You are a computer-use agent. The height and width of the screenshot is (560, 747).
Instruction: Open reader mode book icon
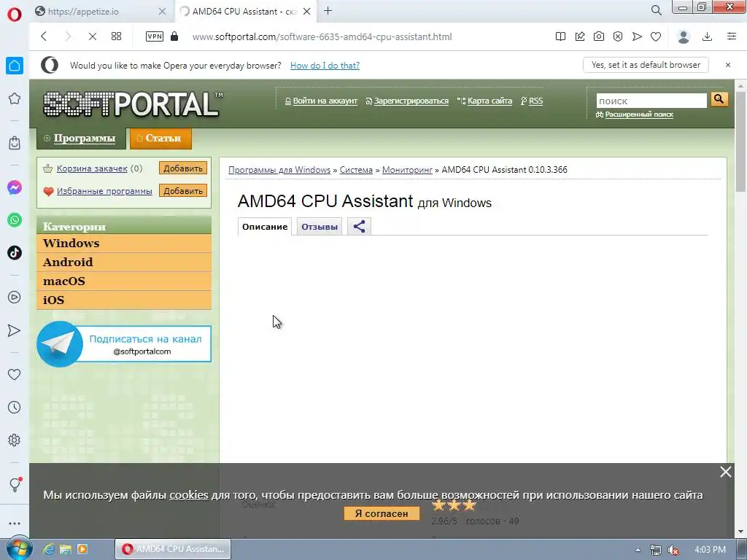(561, 36)
